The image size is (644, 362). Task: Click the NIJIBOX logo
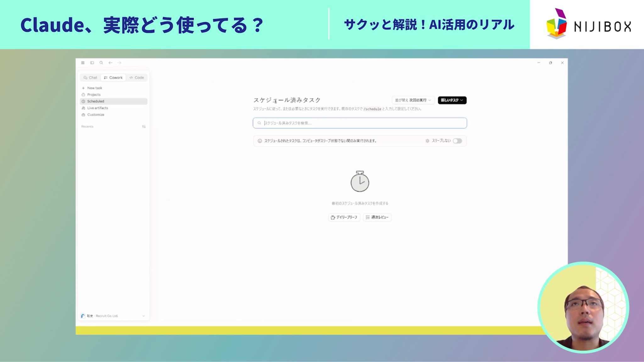pyautogui.click(x=588, y=24)
